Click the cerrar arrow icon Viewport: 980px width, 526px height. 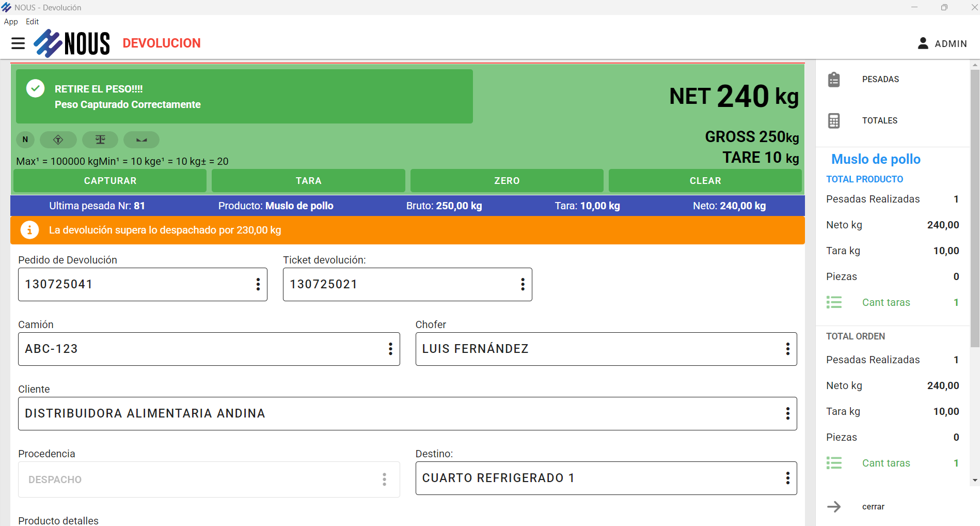(834, 507)
